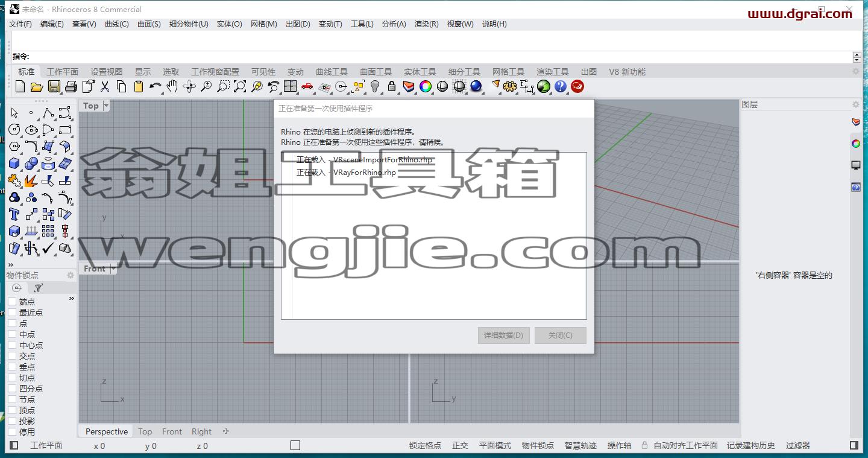Viewport: 868px width, 458px height.
Task: Click the blue Help question mark icon
Action: [561, 86]
